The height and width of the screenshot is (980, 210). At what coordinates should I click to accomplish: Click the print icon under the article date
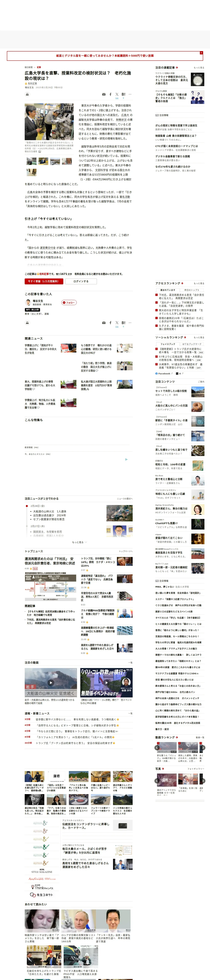27,94
